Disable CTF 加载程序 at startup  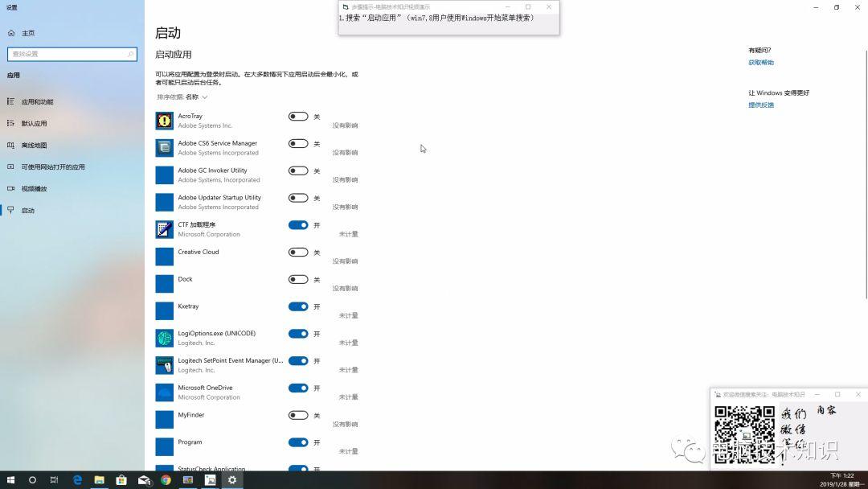coord(298,225)
